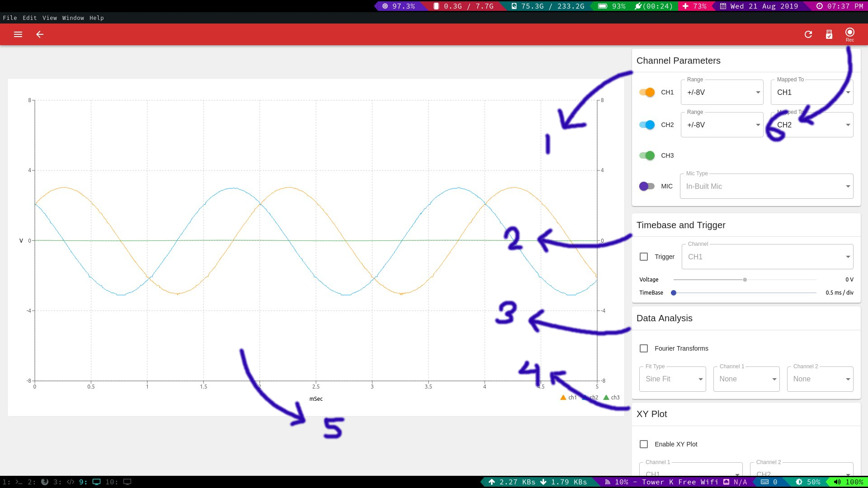Click the TimeBase slider handle
Viewport: 868px width, 488px height.
point(674,293)
